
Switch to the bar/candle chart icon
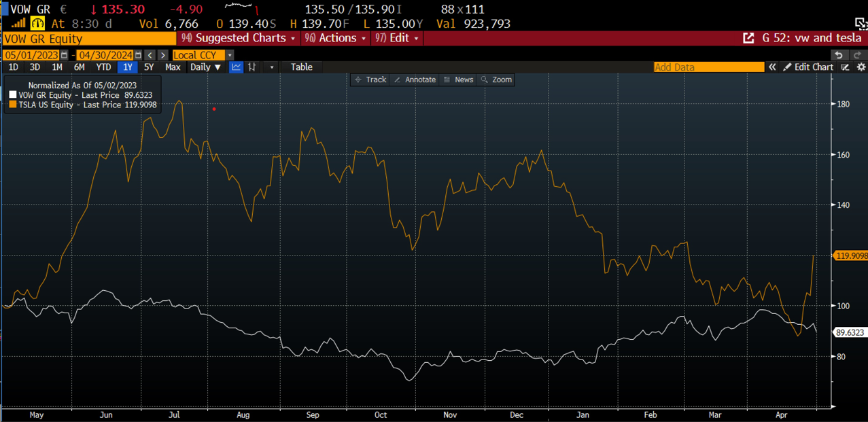(252, 67)
